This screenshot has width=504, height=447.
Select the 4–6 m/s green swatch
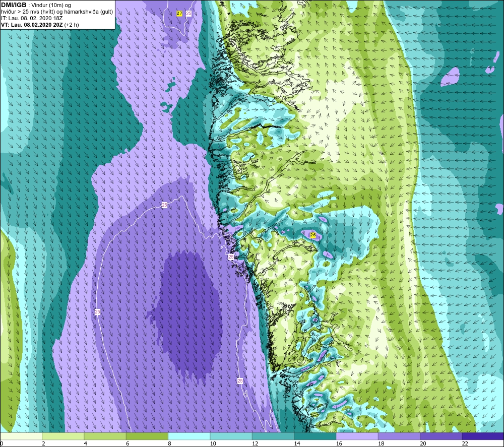(x=105, y=436)
